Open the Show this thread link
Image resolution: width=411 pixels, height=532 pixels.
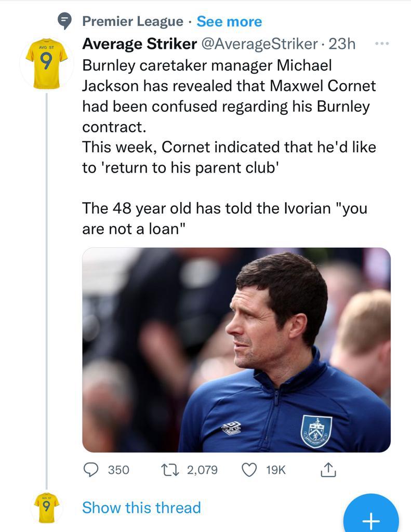[141, 508]
